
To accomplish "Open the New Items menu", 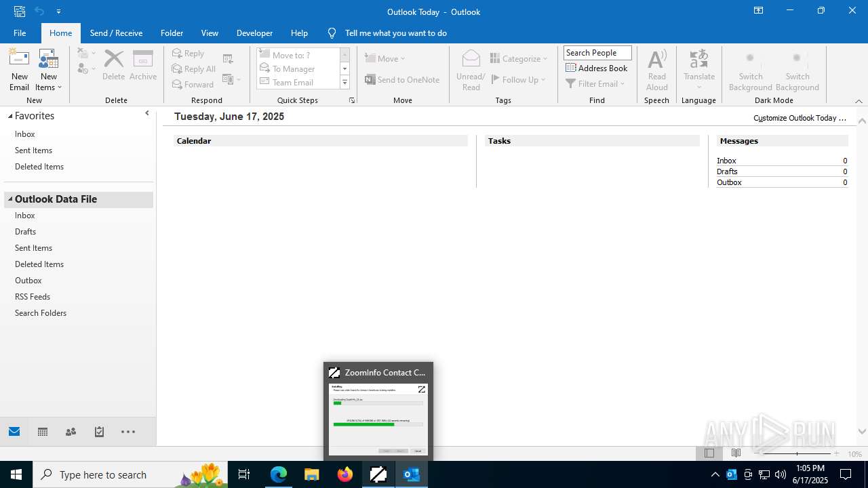I will pyautogui.click(x=48, y=70).
